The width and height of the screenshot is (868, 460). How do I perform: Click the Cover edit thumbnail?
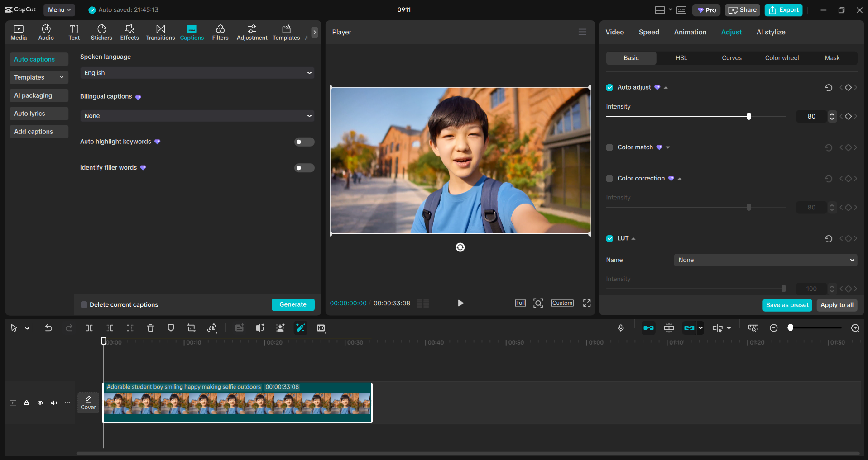pos(88,402)
